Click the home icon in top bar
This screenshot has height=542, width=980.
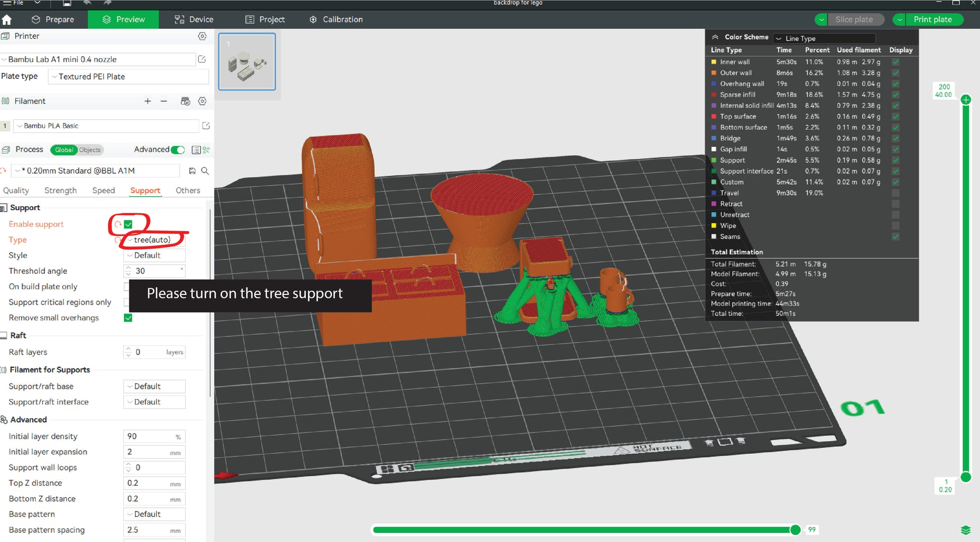tap(7, 20)
